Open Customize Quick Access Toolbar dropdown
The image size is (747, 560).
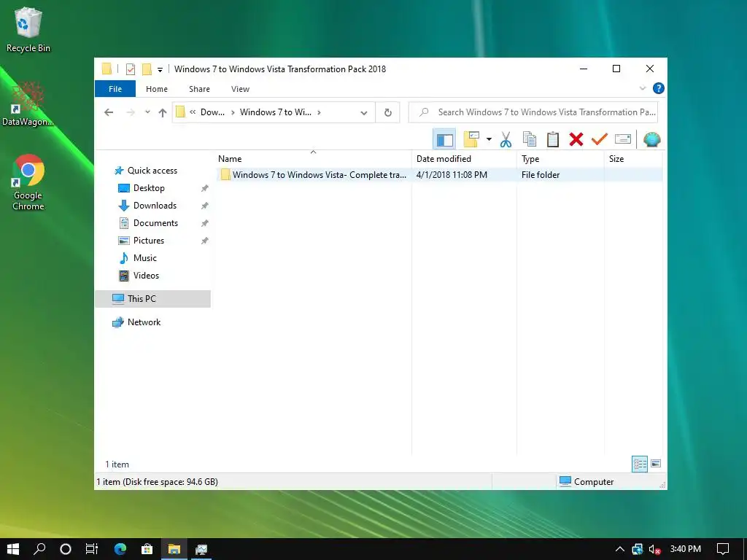[160, 70]
